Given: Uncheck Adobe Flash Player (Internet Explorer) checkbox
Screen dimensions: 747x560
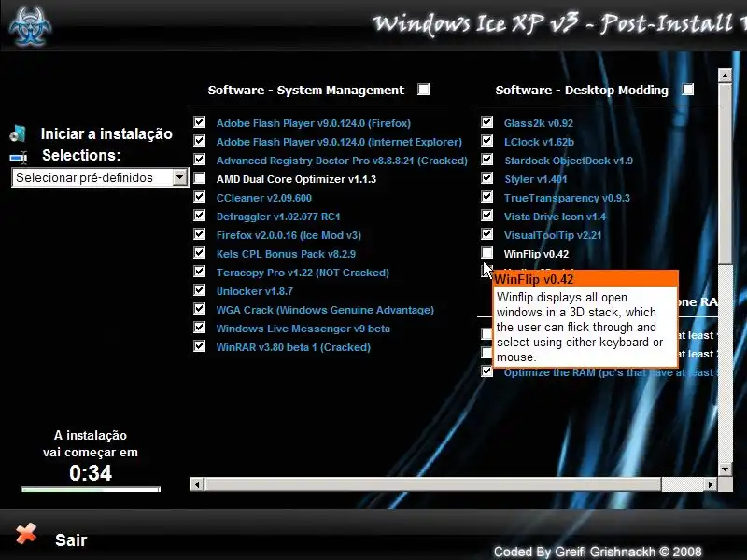Looking at the screenshot, I should click(x=200, y=141).
